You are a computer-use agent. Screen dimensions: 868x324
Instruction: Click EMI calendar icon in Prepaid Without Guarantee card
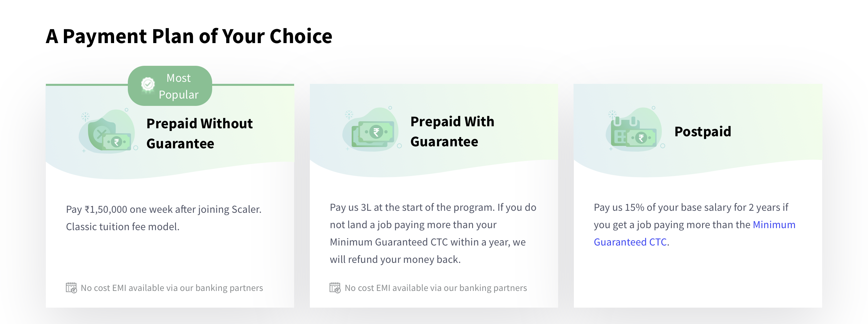coord(71,288)
